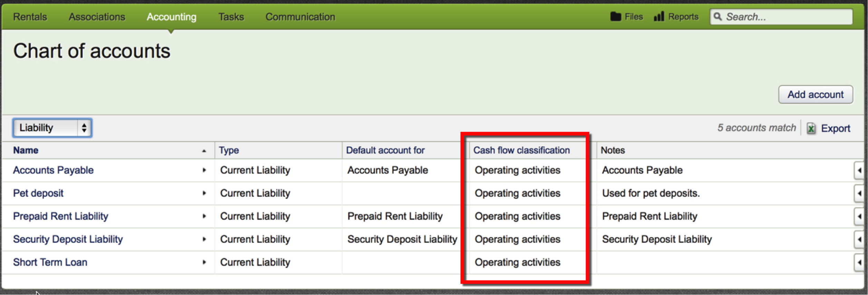Go to the Tasks tab
Image resolution: width=868 pixels, height=295 pixels.
(x=231, y=17)
